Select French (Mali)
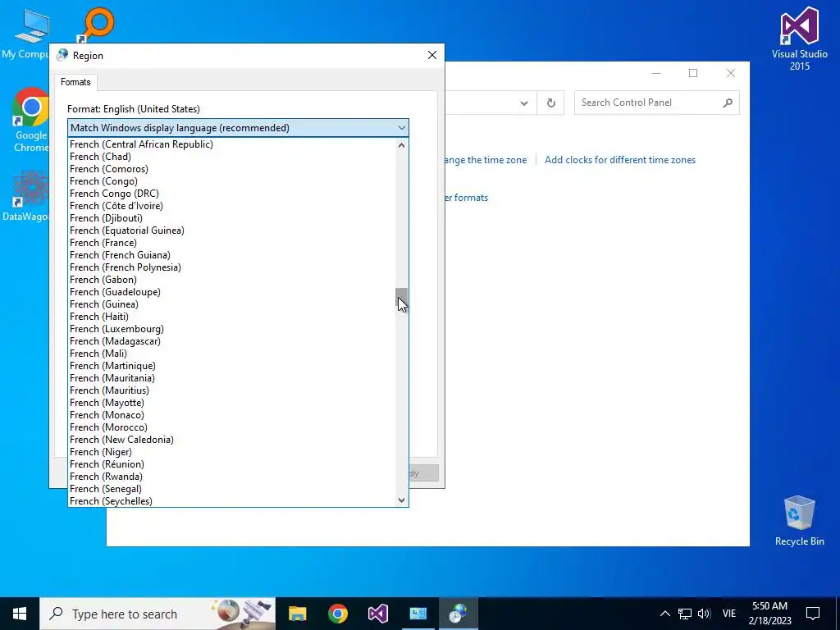The image size is (840, 630). tap(232, 354)
